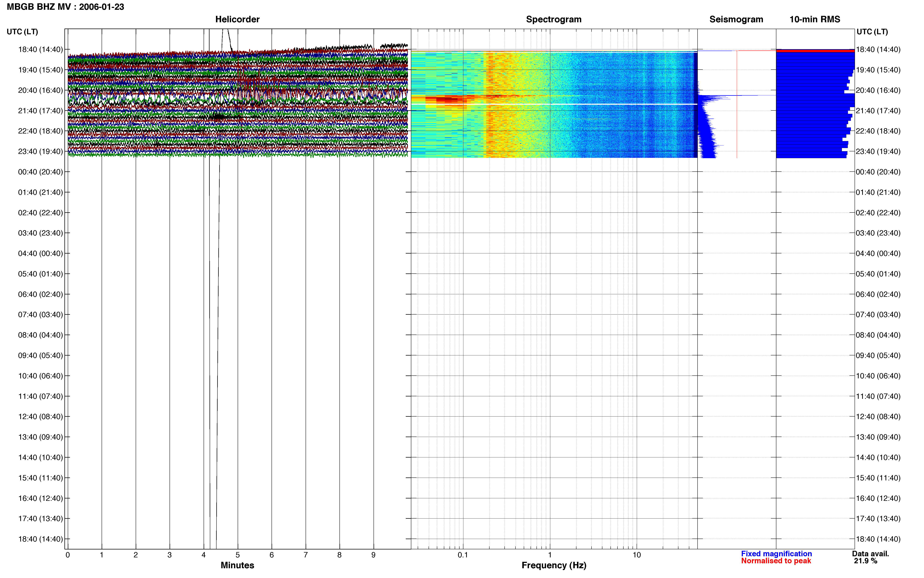Click the right 'UTC (LT)' axis label

pyautogui.click(x=872, y=32)
